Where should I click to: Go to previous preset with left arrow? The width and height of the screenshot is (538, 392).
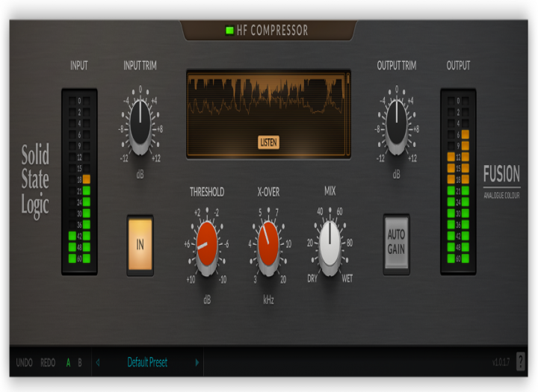(x=98, y=362)
